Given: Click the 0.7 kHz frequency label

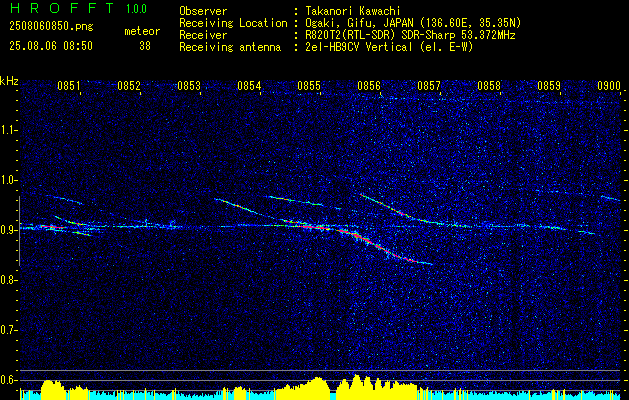Looking at the screenshot, I should 8,330.
